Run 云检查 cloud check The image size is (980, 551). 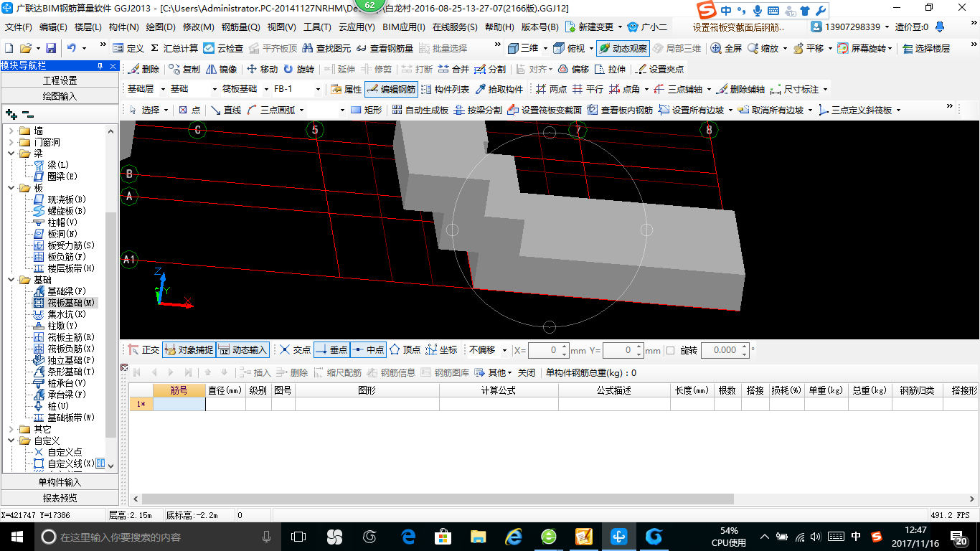click(x=223, y=48)
